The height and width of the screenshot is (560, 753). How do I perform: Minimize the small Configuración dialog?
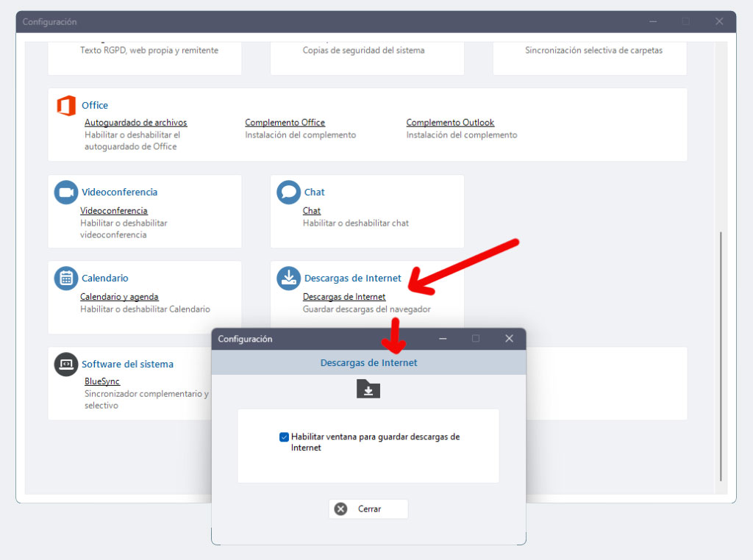coord(443,339)
